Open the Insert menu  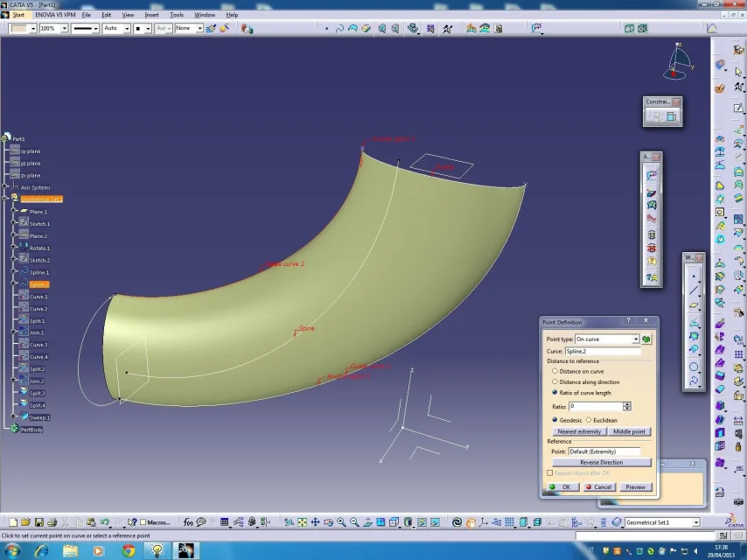(151, 15)
